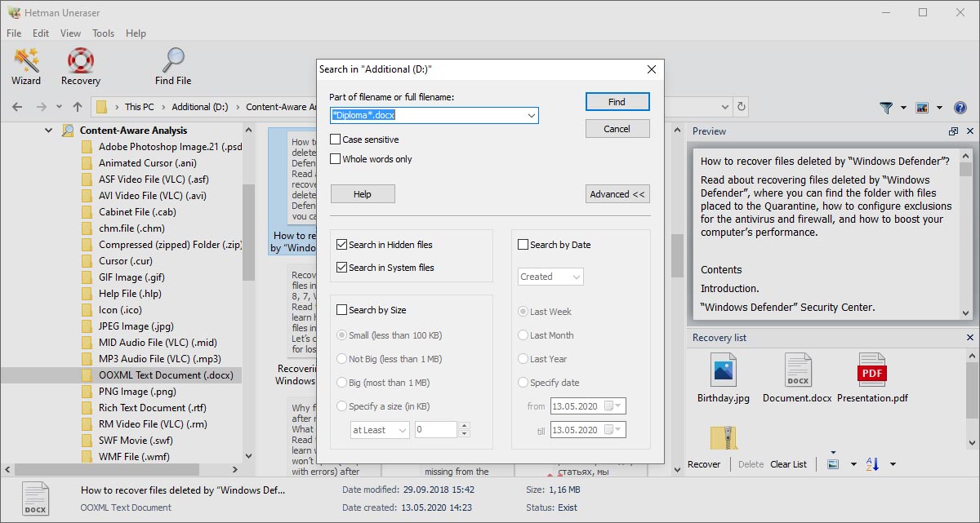Open the blue help question icon
The image size is (980, 523).
[960, 108]
